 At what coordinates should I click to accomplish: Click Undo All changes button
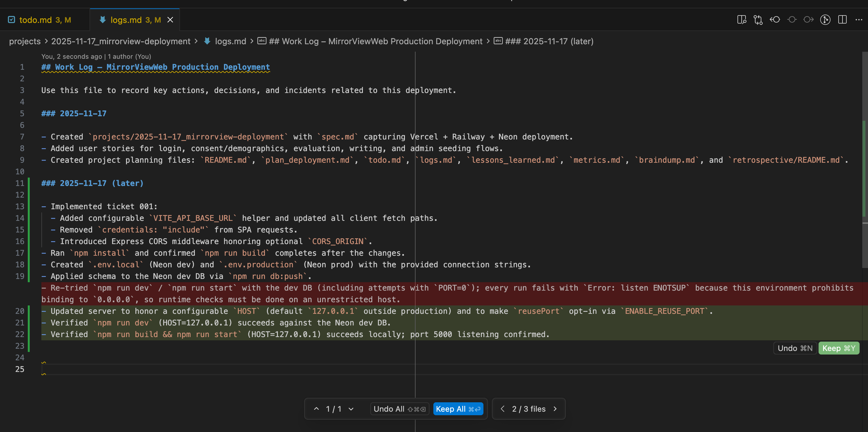click(x=399, y=409)
